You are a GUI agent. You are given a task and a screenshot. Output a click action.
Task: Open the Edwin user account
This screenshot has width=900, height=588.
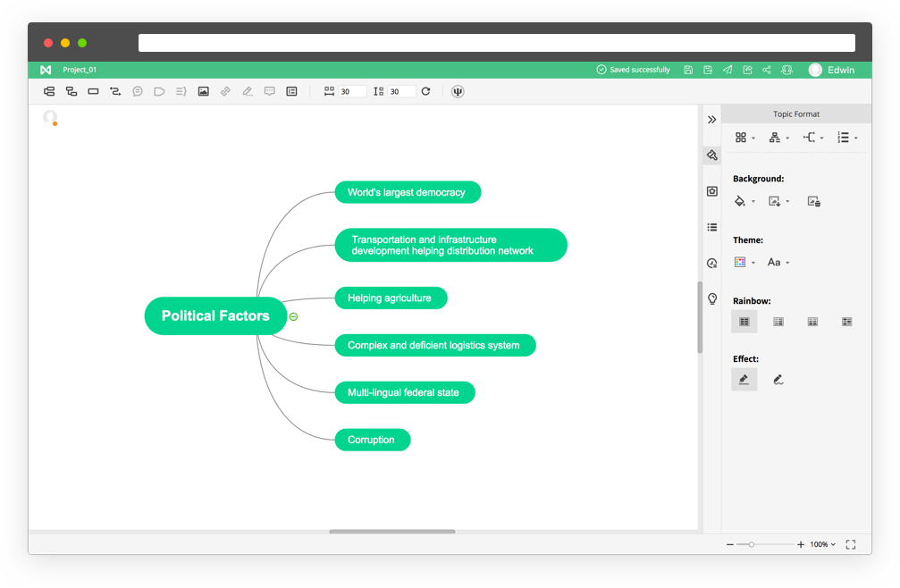point(831,70)
